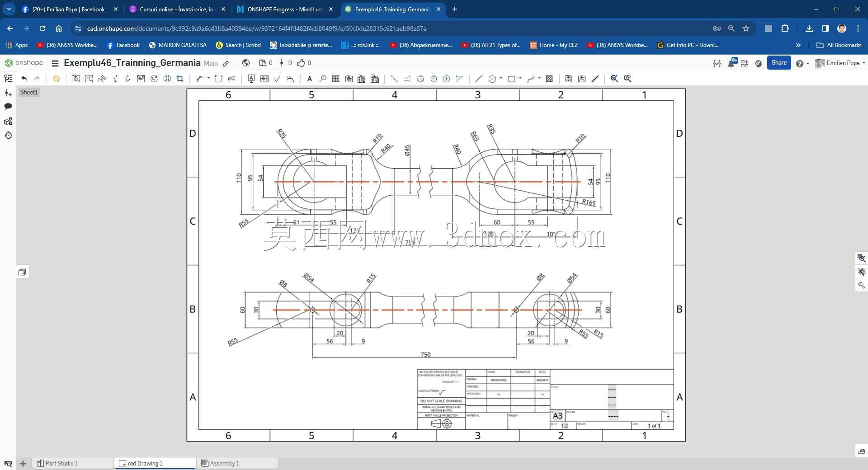Screen dimensions: 868x470
Task: Click the browser address bar
Action: pyautogui.click(x=393, y=28)
